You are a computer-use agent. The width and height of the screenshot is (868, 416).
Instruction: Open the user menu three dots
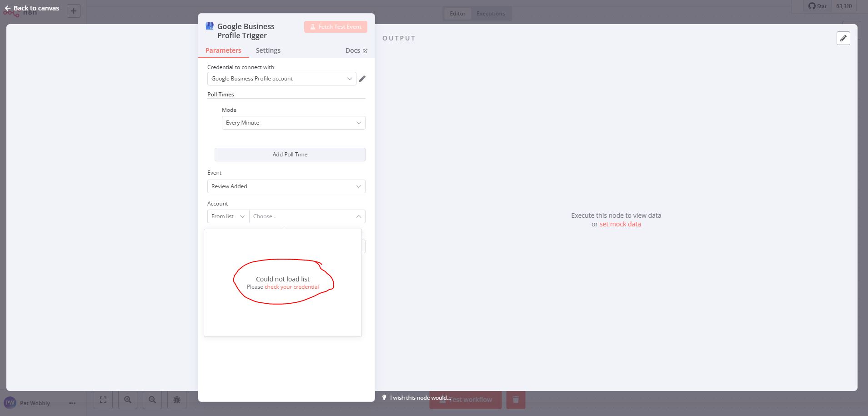(72, 403)
